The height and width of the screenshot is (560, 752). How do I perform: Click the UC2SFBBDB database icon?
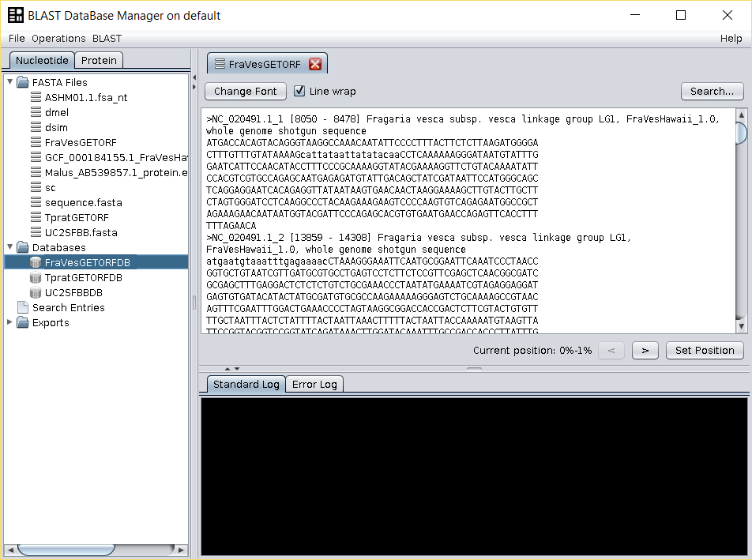(x=36, y=293)
